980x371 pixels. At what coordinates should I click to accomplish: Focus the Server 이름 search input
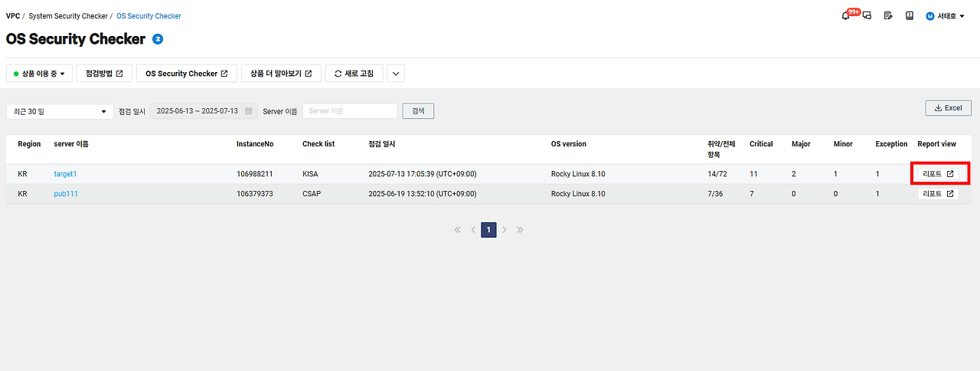click(x=350, y=111)
